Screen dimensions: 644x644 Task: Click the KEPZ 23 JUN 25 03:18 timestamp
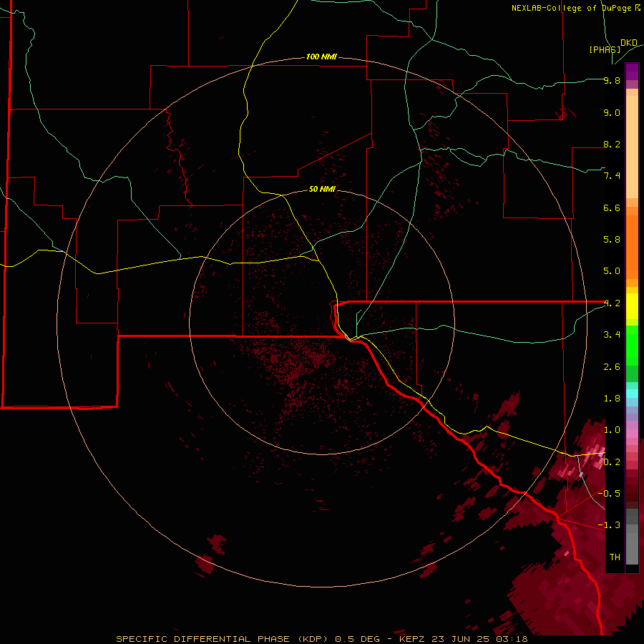(x=463, y=639)
